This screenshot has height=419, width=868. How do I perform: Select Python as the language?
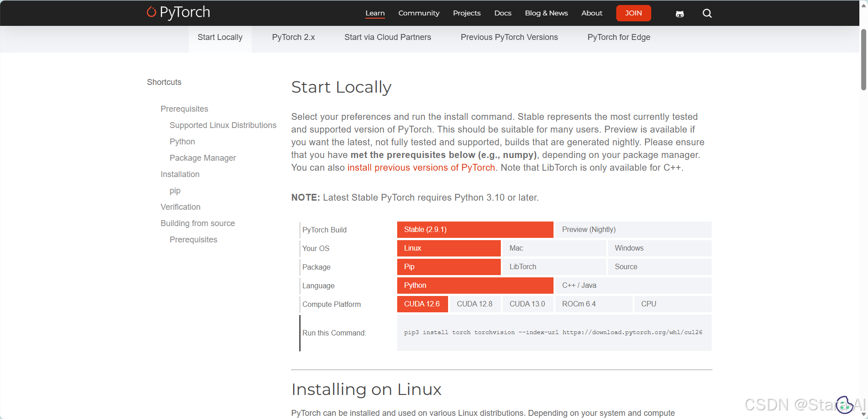475,286
